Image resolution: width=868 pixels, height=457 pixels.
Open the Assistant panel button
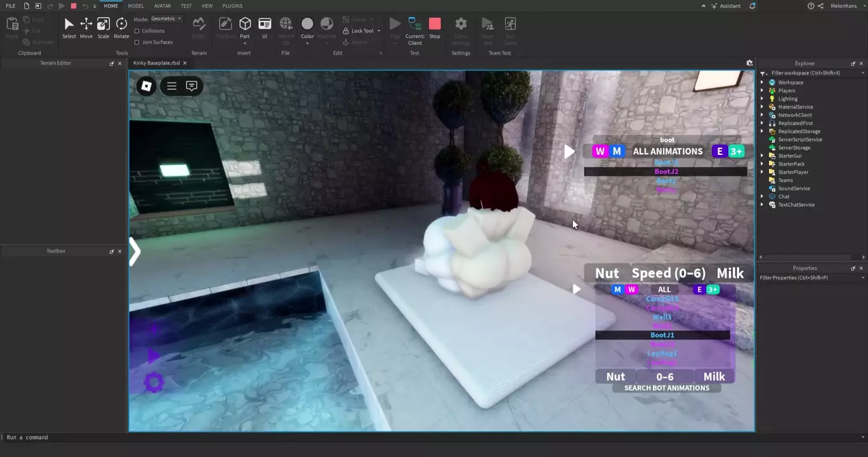tap(725, 6)
